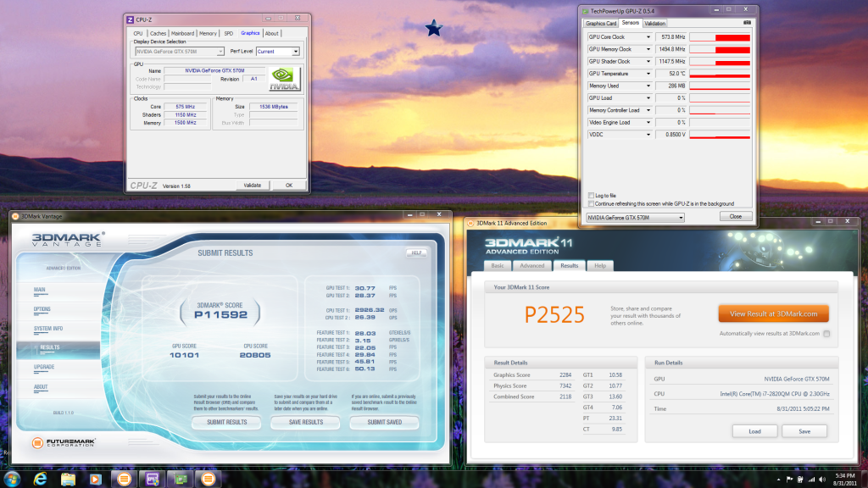This screenshot has height=488, width=868.
Task: Open the VDDC sensor dropdown
Action: point(648,135)
